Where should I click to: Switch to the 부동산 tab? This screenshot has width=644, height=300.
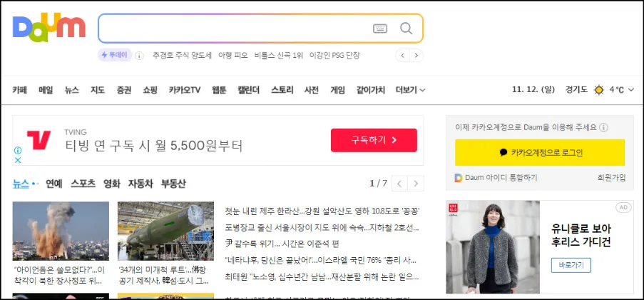[173, 184]
